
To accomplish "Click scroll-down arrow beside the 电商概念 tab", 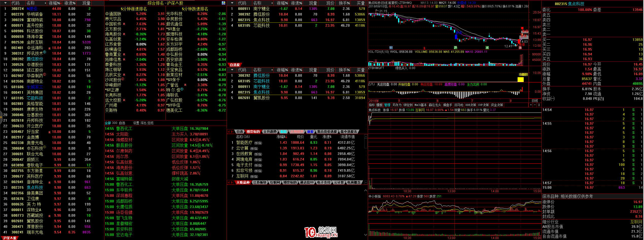I will 366,182.
